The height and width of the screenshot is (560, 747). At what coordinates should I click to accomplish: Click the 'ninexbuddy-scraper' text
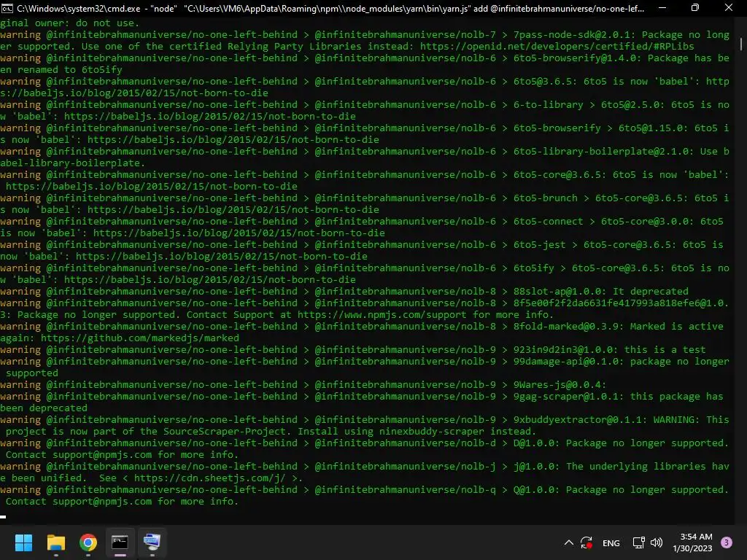click(432, 432)
